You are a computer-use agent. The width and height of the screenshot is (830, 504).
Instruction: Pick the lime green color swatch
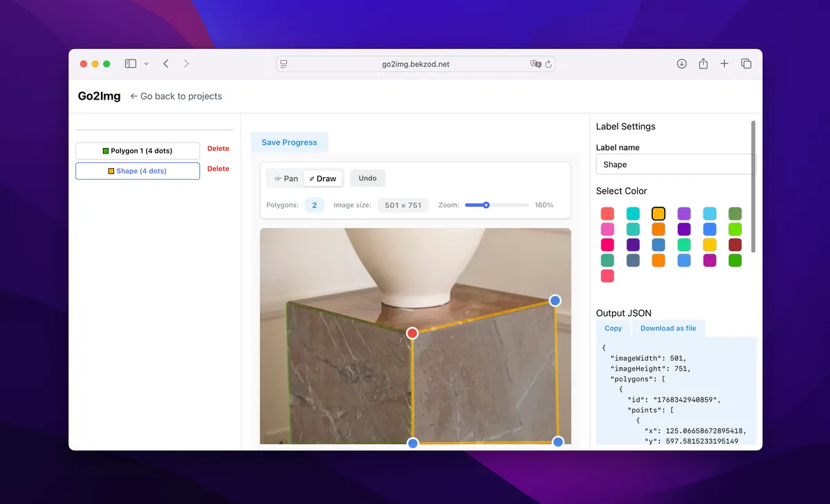coord(735,229)
